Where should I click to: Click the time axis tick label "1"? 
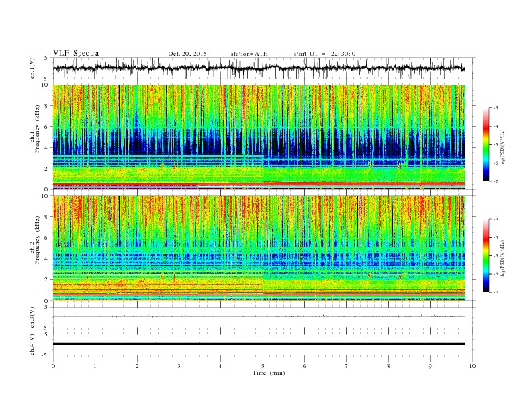point(95,366)
